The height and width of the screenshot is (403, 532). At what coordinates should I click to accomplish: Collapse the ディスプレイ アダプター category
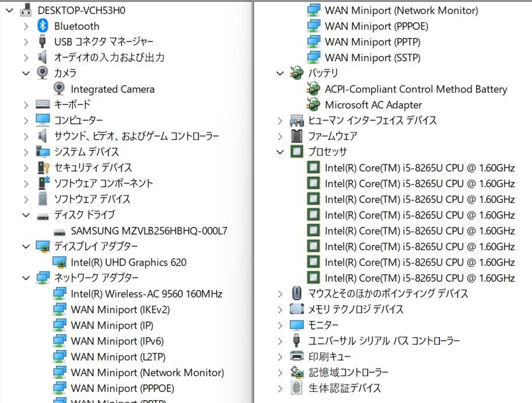[26, 246]
